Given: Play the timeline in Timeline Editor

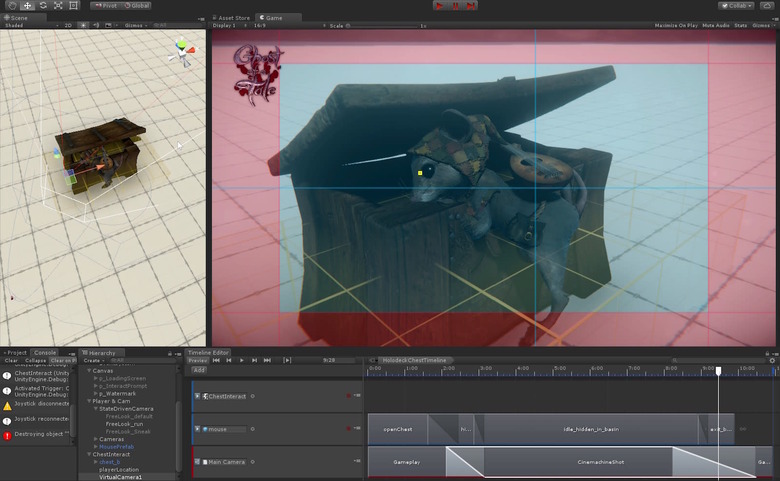Looking at the screenshot, I should click(x=241, y=360).
